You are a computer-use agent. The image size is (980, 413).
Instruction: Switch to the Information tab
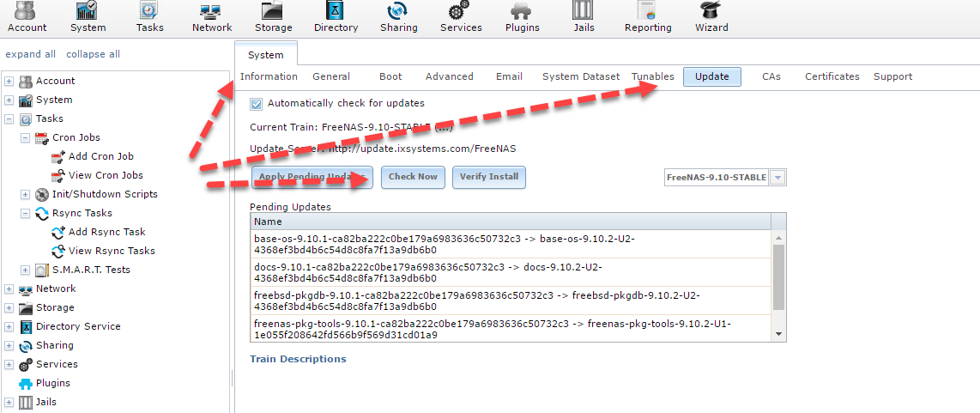269,76
